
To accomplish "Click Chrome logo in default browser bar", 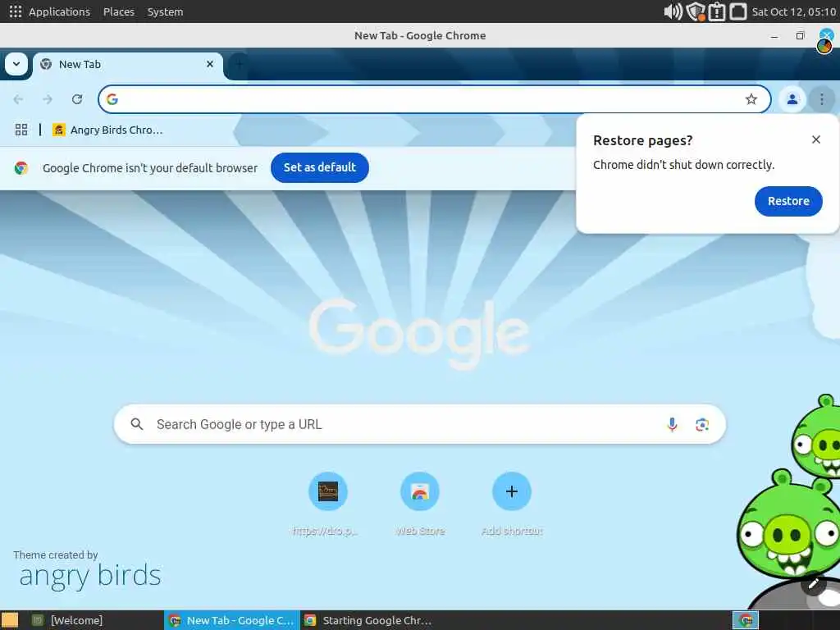I will [x=21, y=167].
